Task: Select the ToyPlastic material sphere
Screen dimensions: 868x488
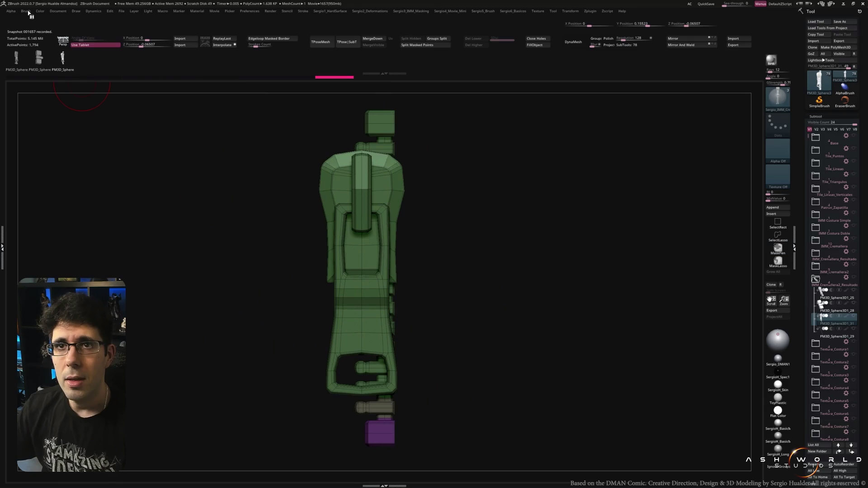Action: coord(778,397)
